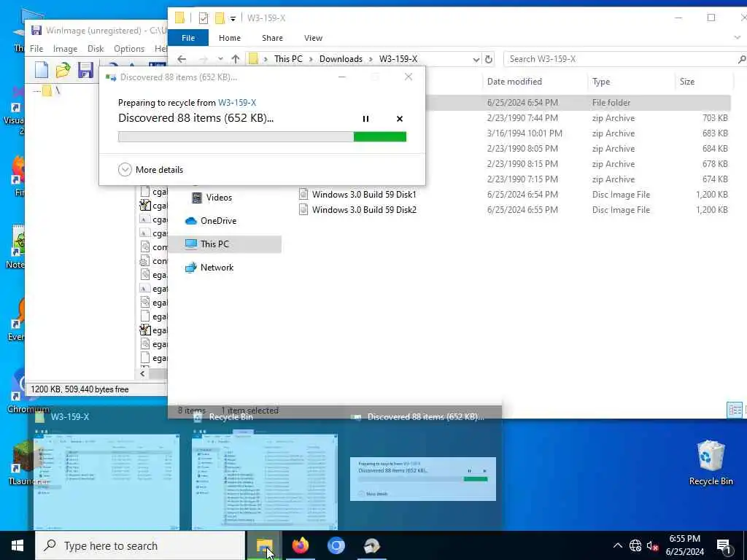The height and width of the screenshot is (560, 747).
Task: Click the Back arrow in Explorer
Action: 182,59
